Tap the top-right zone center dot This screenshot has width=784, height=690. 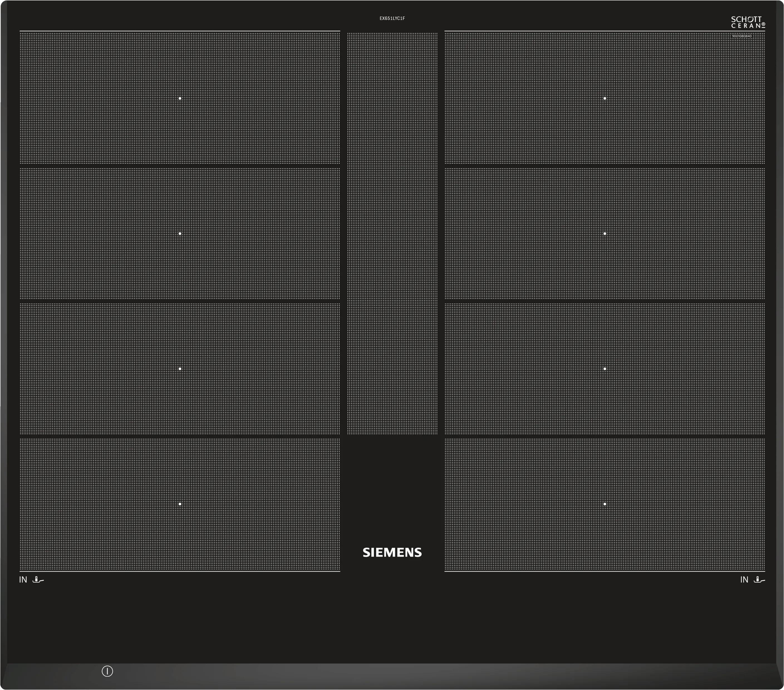point(605,98)
